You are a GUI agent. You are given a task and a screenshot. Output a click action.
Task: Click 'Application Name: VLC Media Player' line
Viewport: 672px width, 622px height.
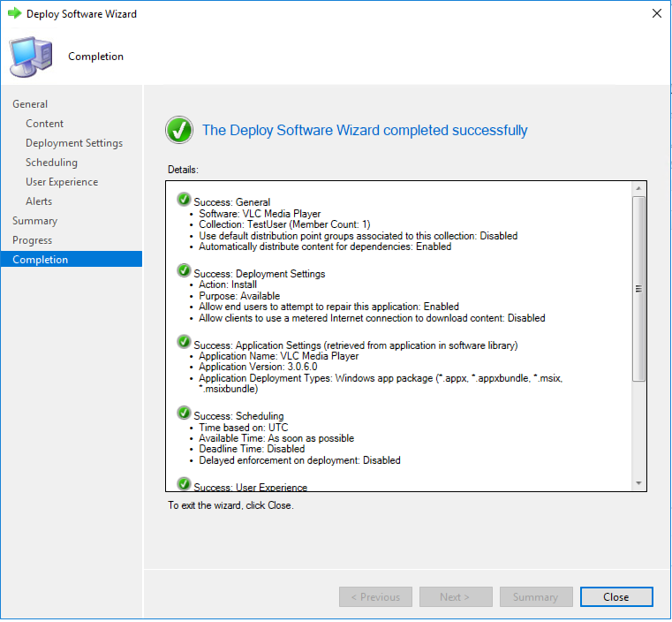tap(278, 356)
